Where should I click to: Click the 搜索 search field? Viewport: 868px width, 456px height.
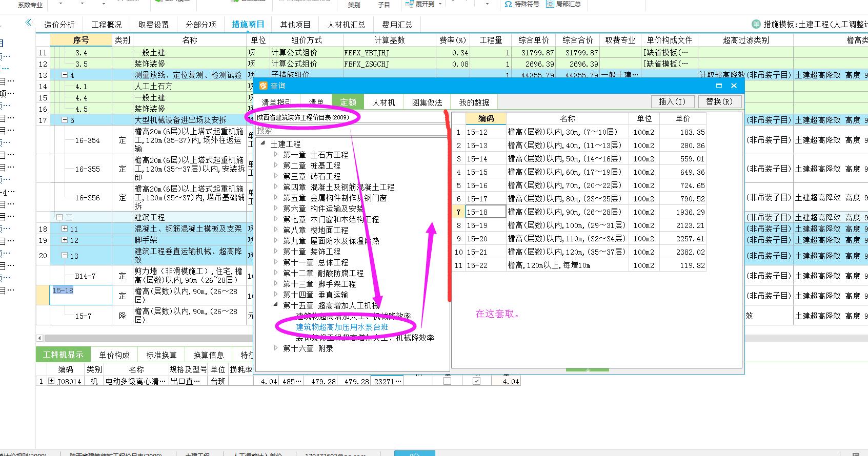(351, 131)
